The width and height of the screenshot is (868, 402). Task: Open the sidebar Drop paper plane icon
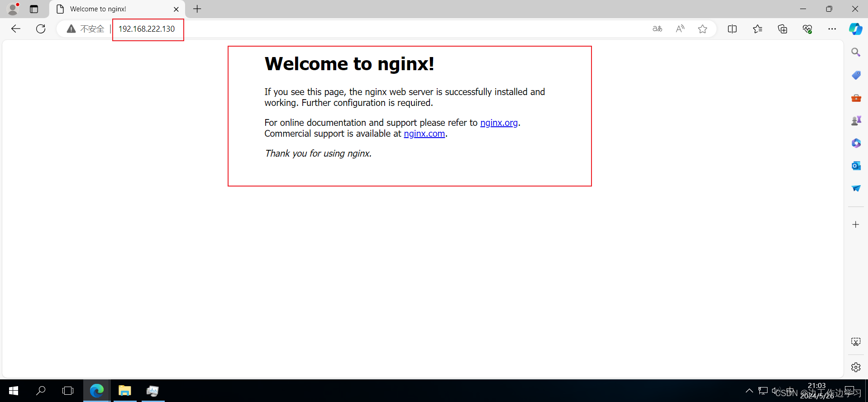pyautogui.click(x=856, y=188)
